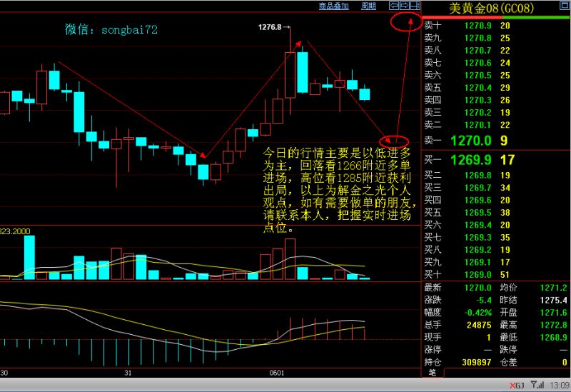Screen dimensions: 571x392
Task: Select the 买一 1269.9 bid row
Action: click(496, 159)
